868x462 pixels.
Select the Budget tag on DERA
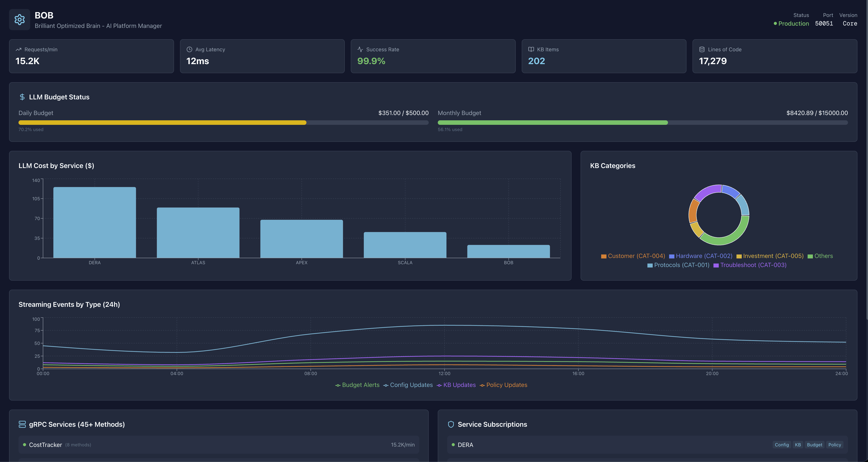pyautogui.click(x=814, y=445)
